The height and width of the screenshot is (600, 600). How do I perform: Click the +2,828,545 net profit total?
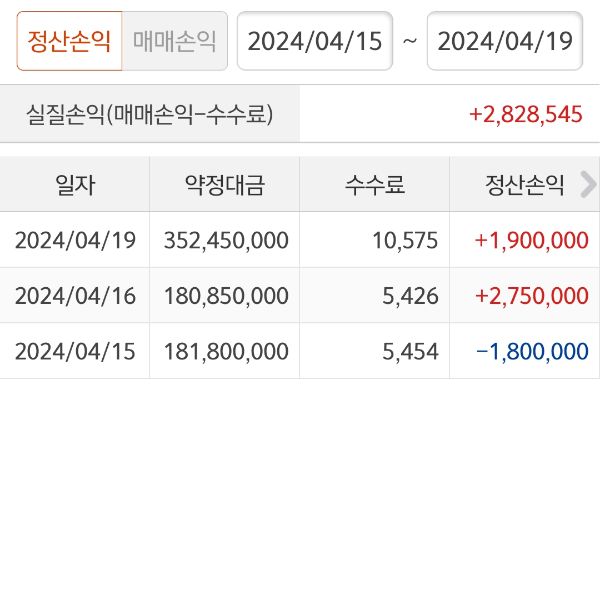click(525, 114)
